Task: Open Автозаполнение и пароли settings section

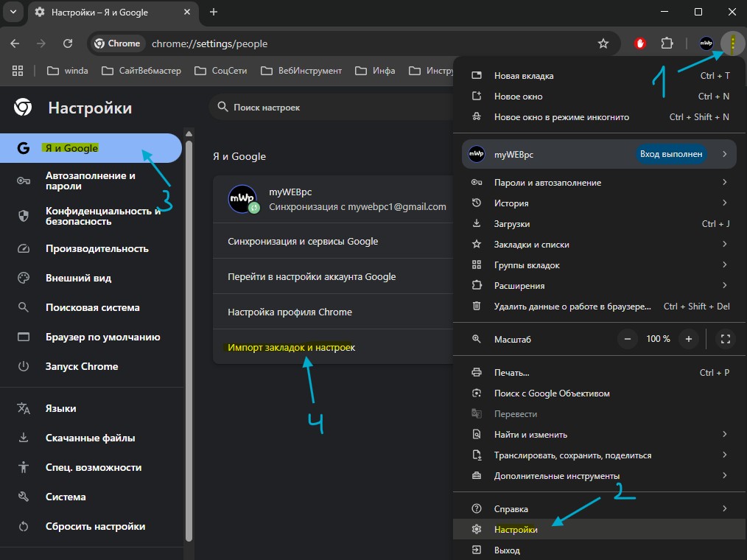Action: (91, 181)
